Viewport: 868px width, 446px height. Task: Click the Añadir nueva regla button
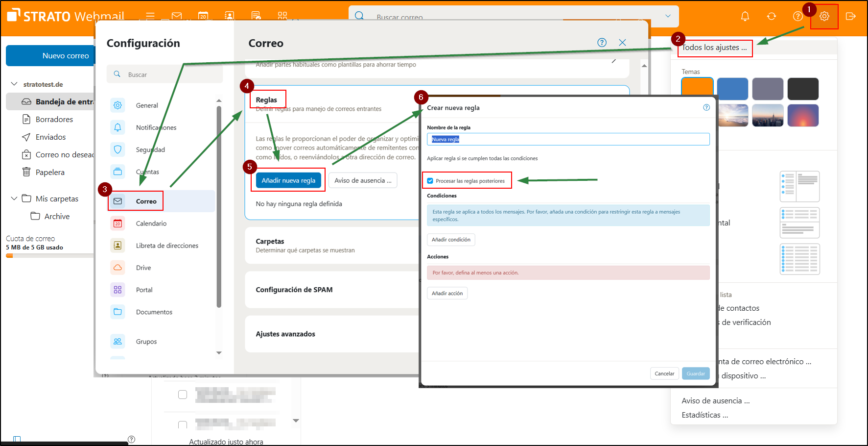tap(288, 180)
